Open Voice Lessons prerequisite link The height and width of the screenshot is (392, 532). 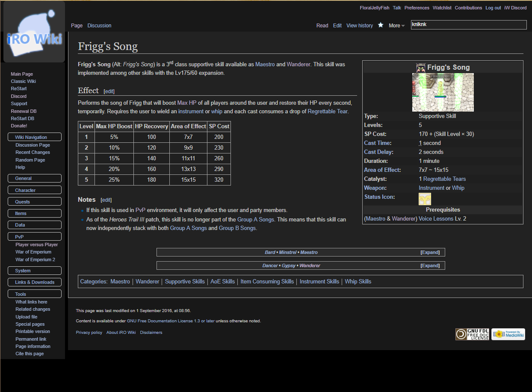pyautogui.click(x=436, y=218)
